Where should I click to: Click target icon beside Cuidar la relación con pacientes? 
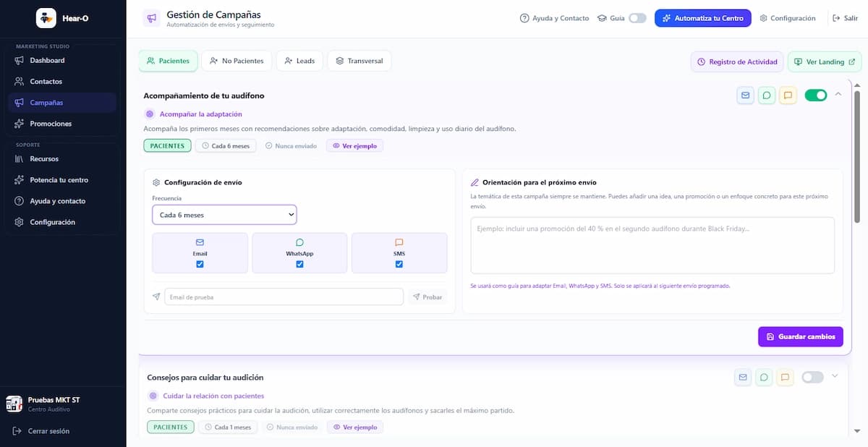153,396
